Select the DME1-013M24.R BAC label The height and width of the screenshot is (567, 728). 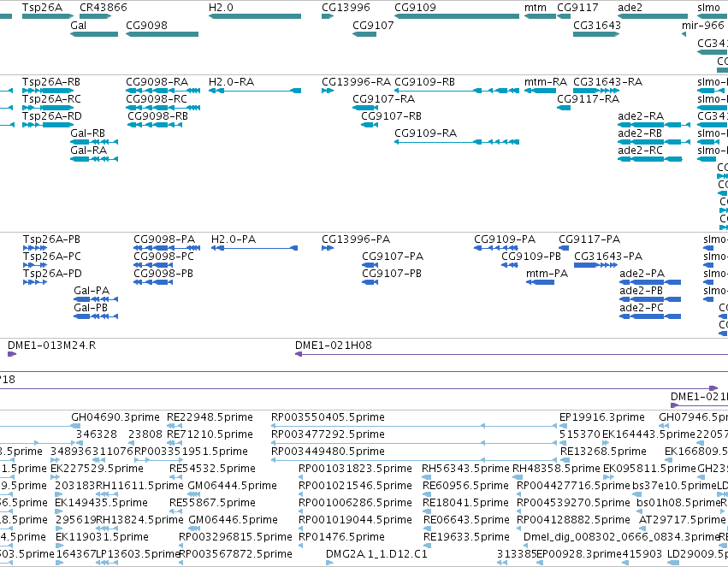click(52, 346)
